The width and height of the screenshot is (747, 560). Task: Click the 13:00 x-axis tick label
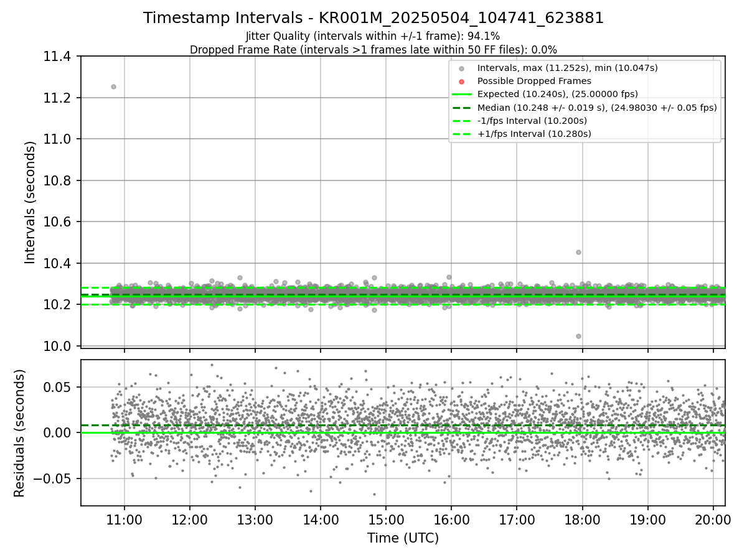tap(255, 520)
